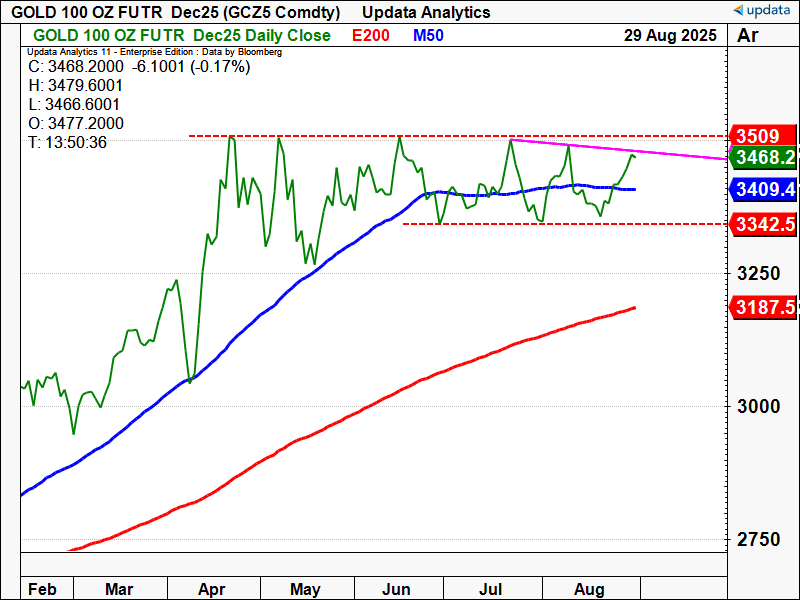
Task: Click the 'Aug' month on the time axis
Action: pyautogui.click(x=589, y=589)
